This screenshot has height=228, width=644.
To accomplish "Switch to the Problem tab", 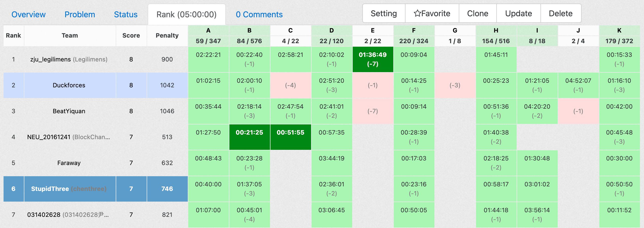I will click(80, 14).
